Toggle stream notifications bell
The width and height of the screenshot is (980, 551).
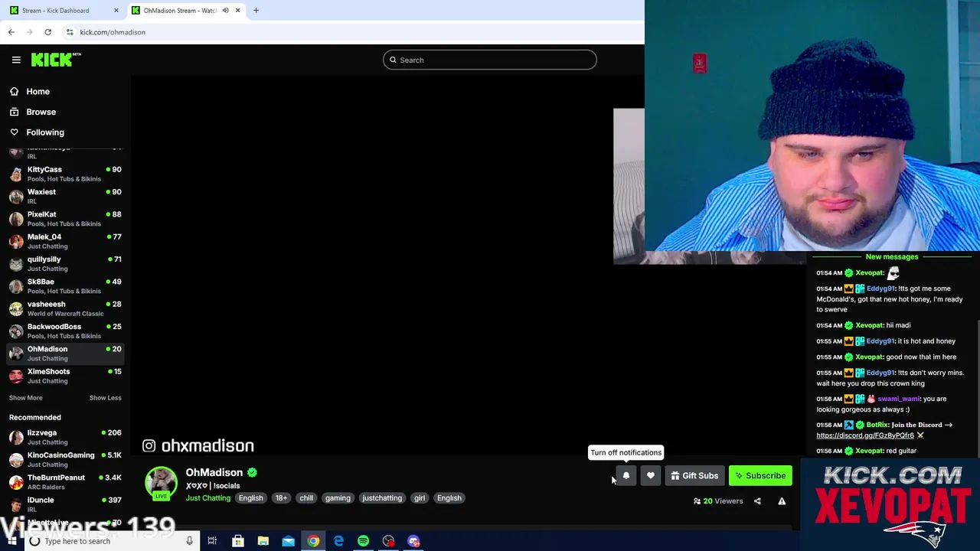pyautogui.click(x=626, y=476)
